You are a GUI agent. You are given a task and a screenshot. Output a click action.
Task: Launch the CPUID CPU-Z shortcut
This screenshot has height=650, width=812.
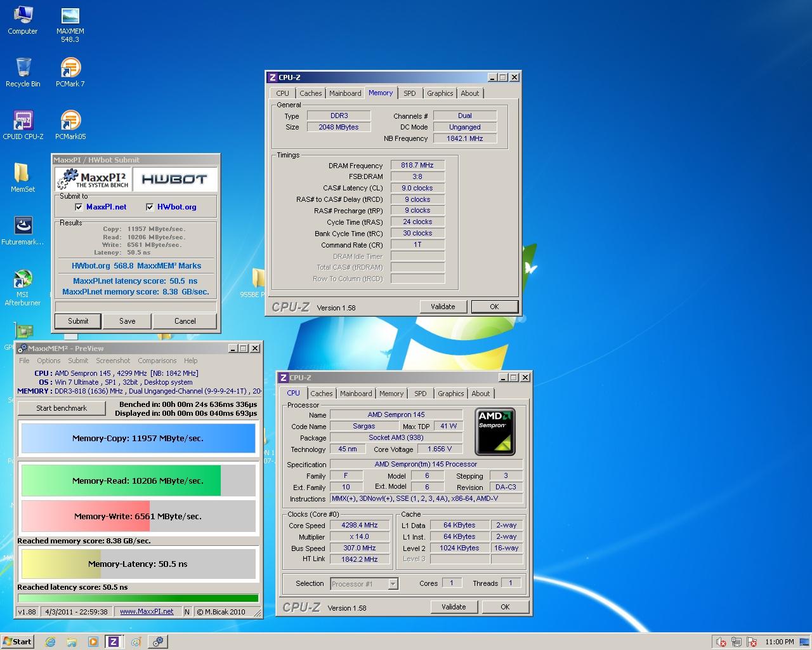point(23,125)
